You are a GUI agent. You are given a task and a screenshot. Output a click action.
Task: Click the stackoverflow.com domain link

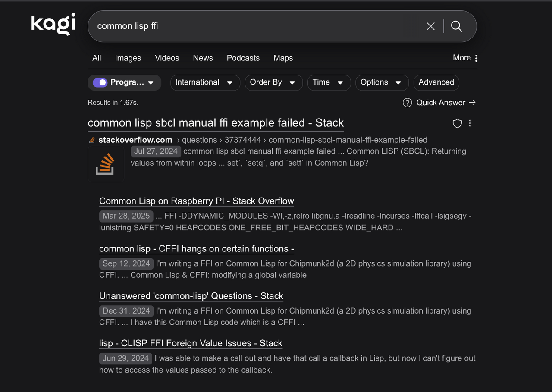(135, 140)
